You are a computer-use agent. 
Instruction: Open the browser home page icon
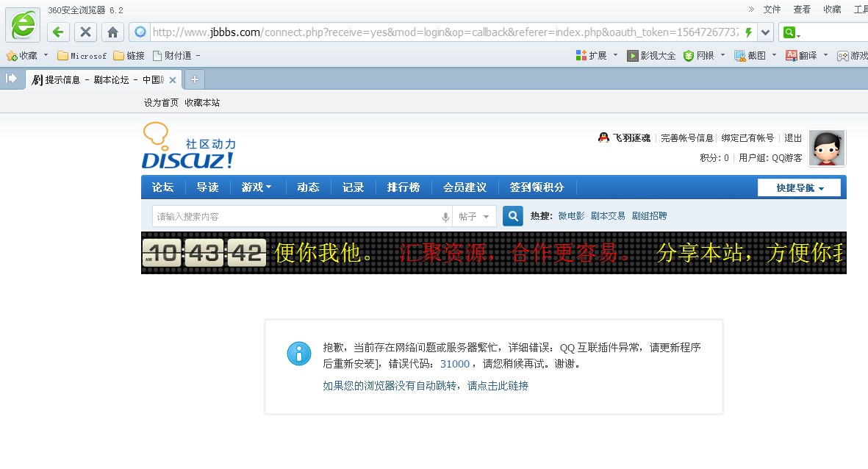pyautogui.click(x=112, y=32)
